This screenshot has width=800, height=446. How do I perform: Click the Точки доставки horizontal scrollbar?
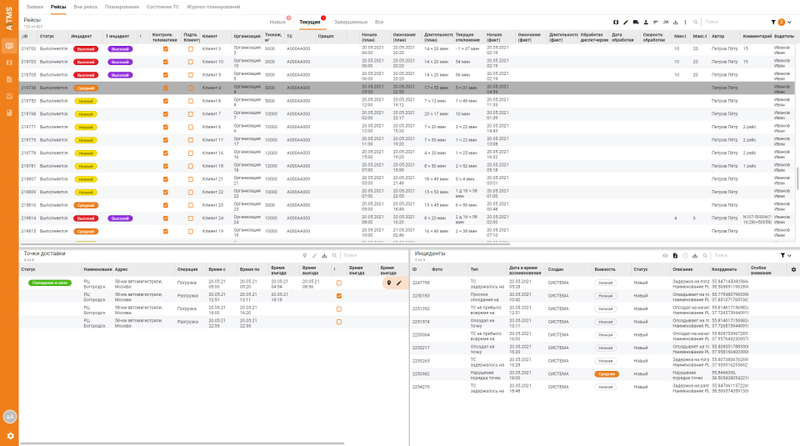click(182, 443)
